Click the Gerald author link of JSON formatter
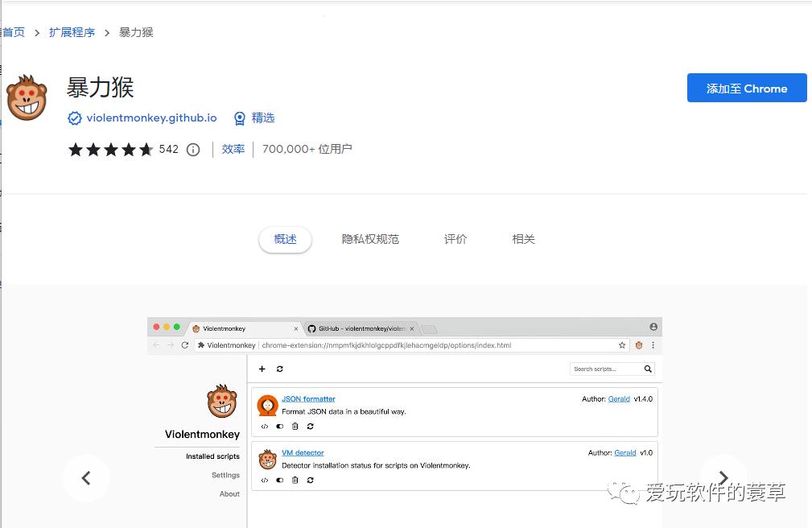This screenshot has width=812, height=528. tap(619, 398)
